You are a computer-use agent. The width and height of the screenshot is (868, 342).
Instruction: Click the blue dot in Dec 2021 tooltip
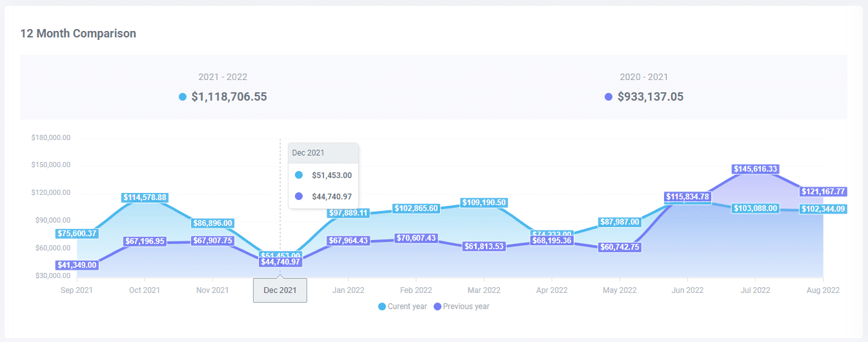tap(298, 175)
